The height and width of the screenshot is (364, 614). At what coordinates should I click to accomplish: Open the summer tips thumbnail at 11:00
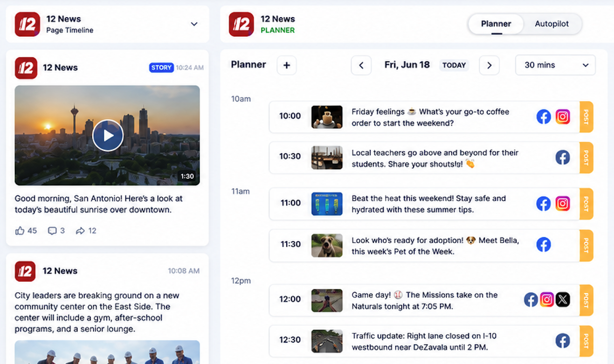[327, 204]
